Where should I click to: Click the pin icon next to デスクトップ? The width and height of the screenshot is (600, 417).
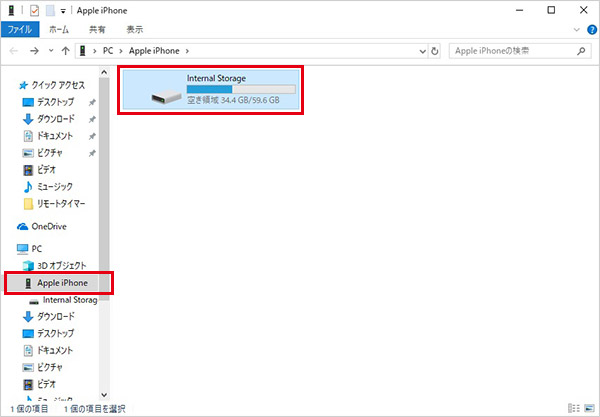pyautogui.click(x=92, y=103)
